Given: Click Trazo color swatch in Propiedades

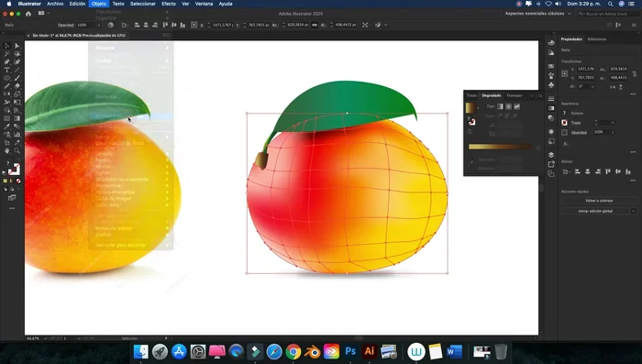Looking at the screenshot, I should [565, 123].
